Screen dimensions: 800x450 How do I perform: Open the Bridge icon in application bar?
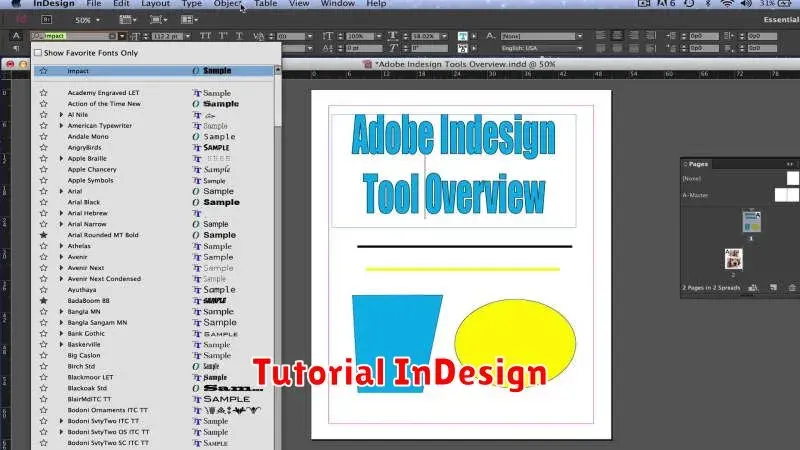46,19
